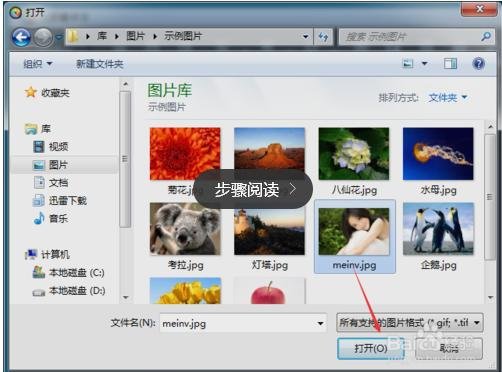
Task: Select 收藏夹 in the navigation pane
Action: coord(55,93)
